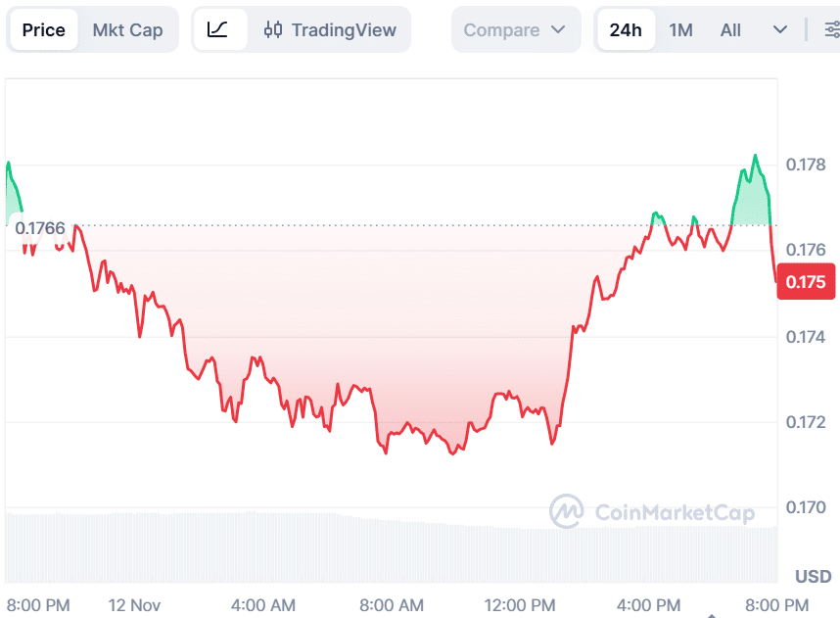Click the CoinMarketCap watermark logo
Viewport: 840px width, 618px height.
point(651,511)
